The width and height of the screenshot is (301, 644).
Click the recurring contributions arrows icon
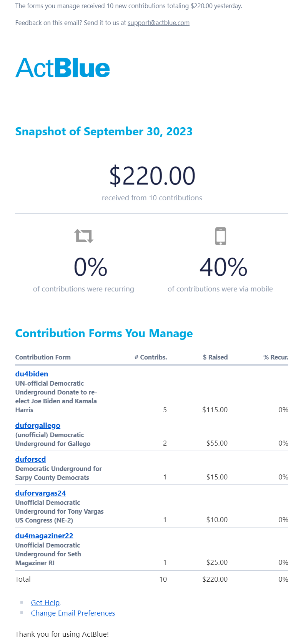pyautogui.click(x=84, y=236)
